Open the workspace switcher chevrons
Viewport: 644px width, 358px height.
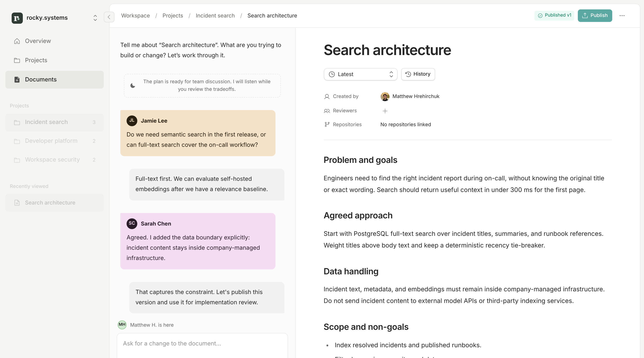click(95, 18)
